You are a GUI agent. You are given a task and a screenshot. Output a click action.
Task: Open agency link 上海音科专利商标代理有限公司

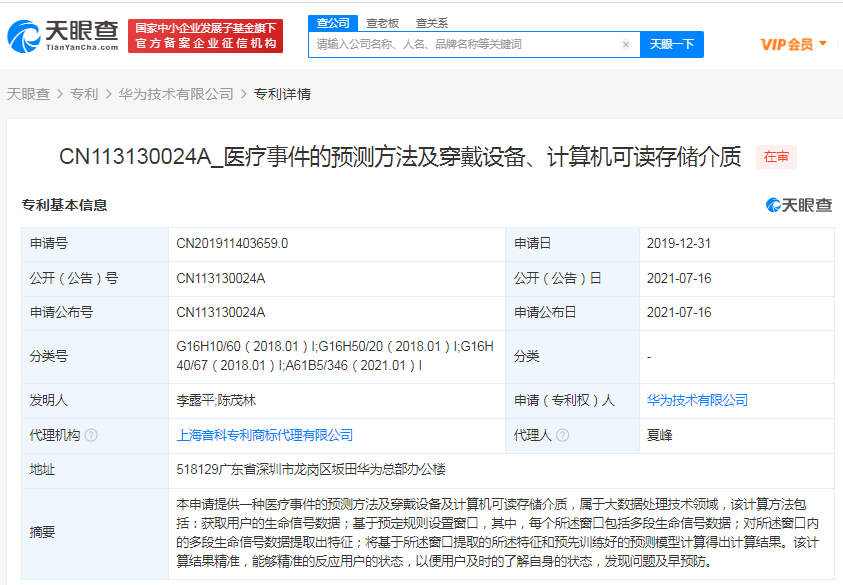pyautogui.click(x=265, y=435)
